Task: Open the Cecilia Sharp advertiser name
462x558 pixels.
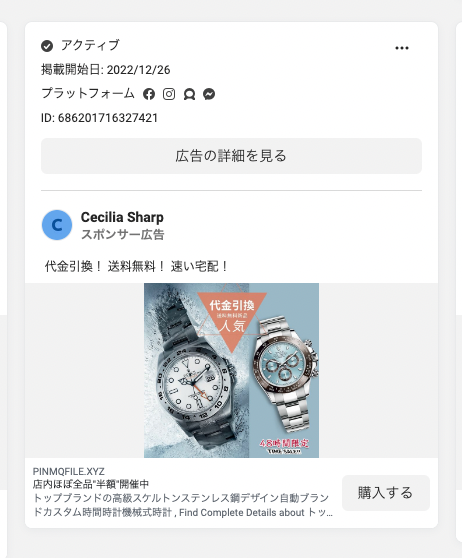Action: (x=122, y=217)
